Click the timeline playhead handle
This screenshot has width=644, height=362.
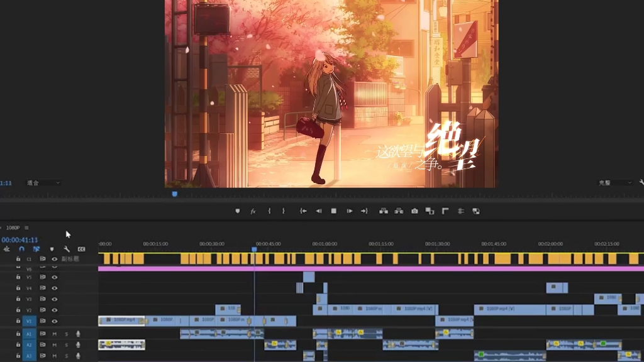254,249
